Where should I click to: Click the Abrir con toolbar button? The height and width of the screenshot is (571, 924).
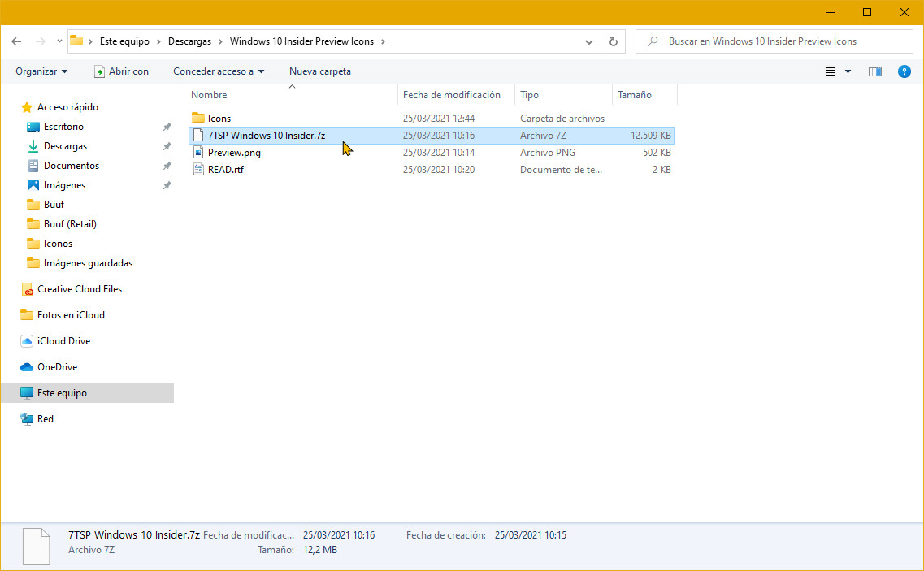(x=121, y=71)
